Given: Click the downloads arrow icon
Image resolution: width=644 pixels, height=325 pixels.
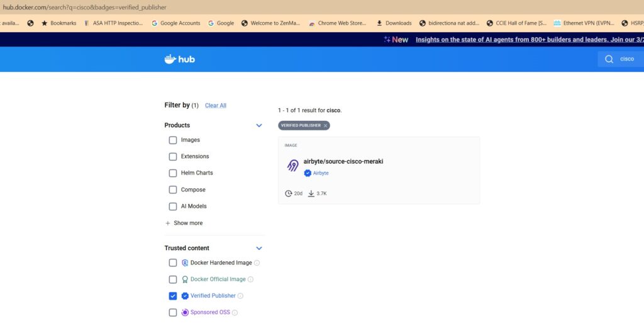Looking at the screenshot, I should pos(311,193).
